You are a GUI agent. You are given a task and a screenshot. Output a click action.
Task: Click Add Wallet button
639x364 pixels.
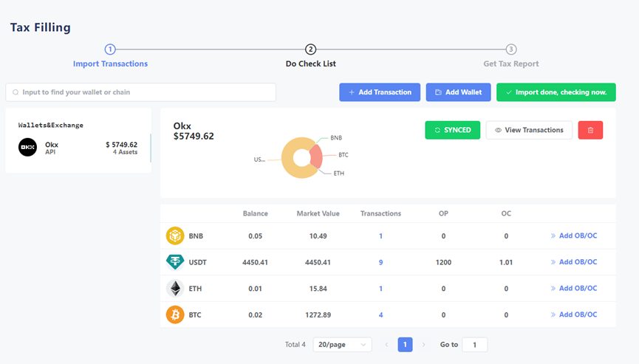pyautogui.click(x=458, y=92)
